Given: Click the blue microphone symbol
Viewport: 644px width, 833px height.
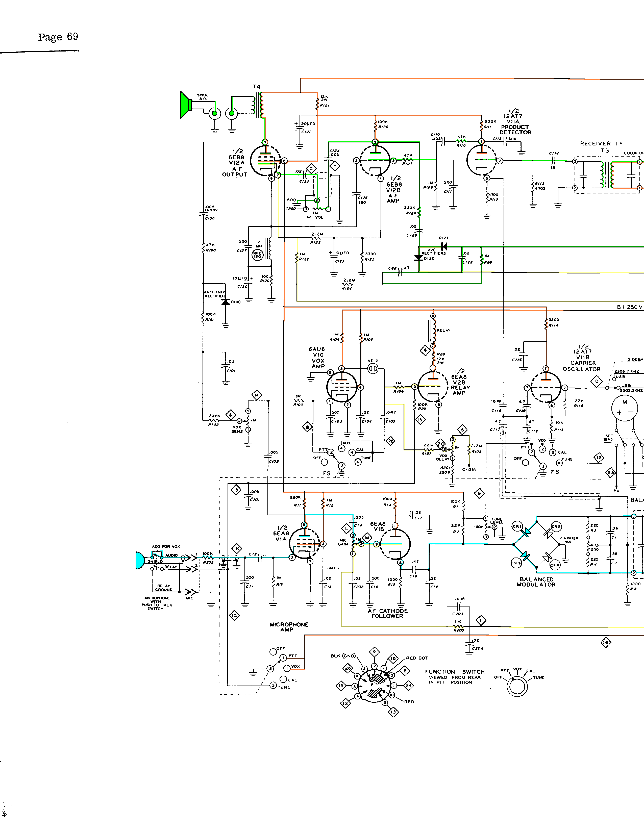Looking at the screenshot, I should 140,560.
